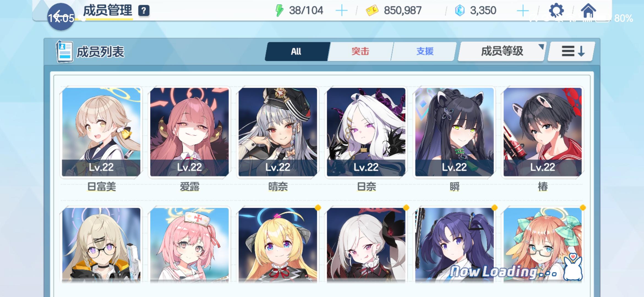The width and height of the screenshot is (644, 297).
Task: Select the All filter tab
Action: (297, 51)
